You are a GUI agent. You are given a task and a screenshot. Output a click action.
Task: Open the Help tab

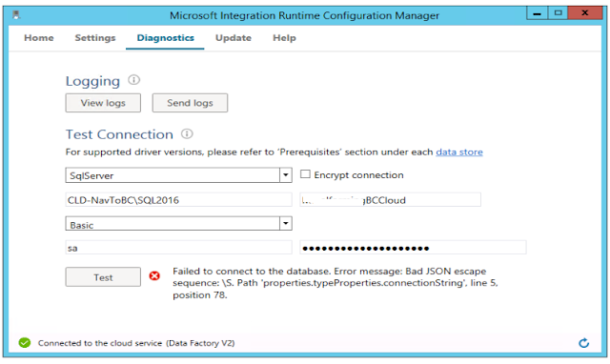(x=284, y=38)
